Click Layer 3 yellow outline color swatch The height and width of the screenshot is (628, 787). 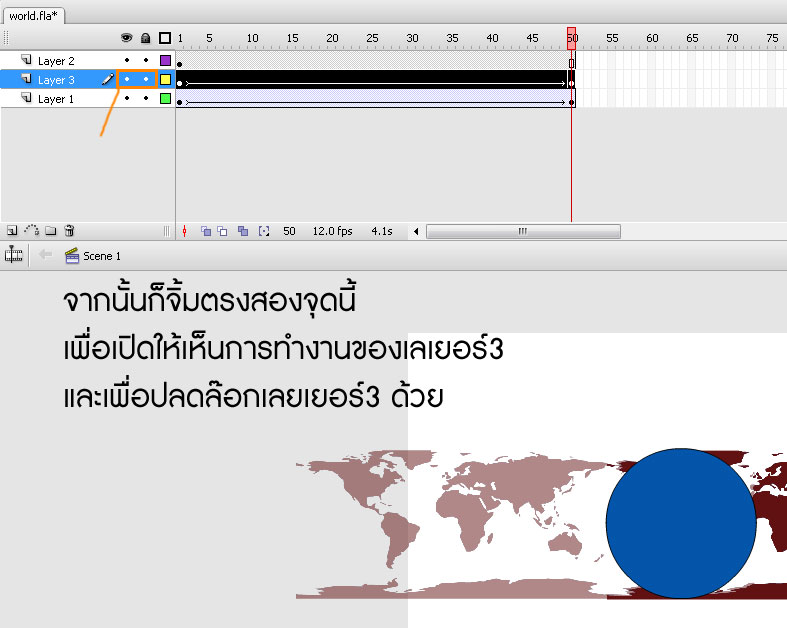(x=165, y=79)
